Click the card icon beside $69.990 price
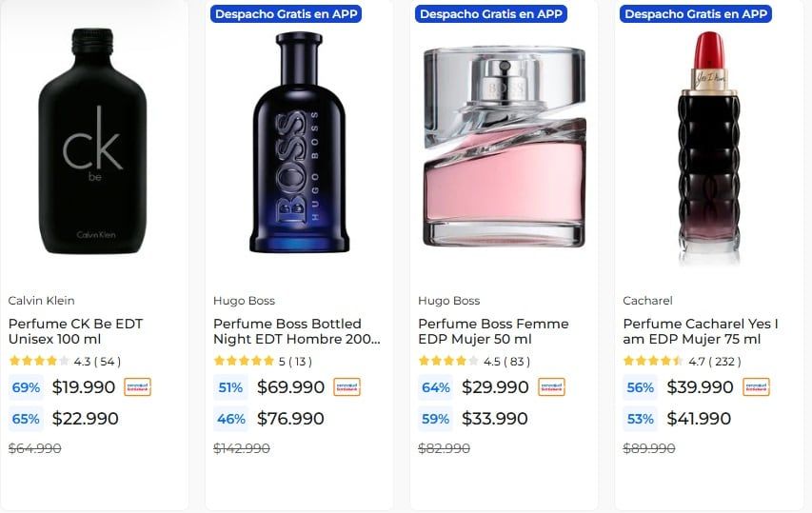 click(347, 387)
